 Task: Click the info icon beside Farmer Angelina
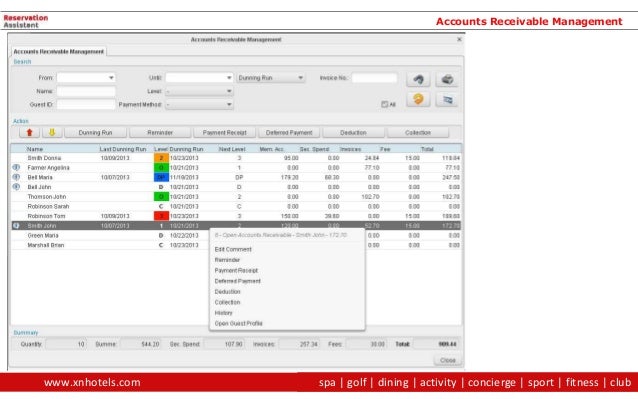coord(16,167)
